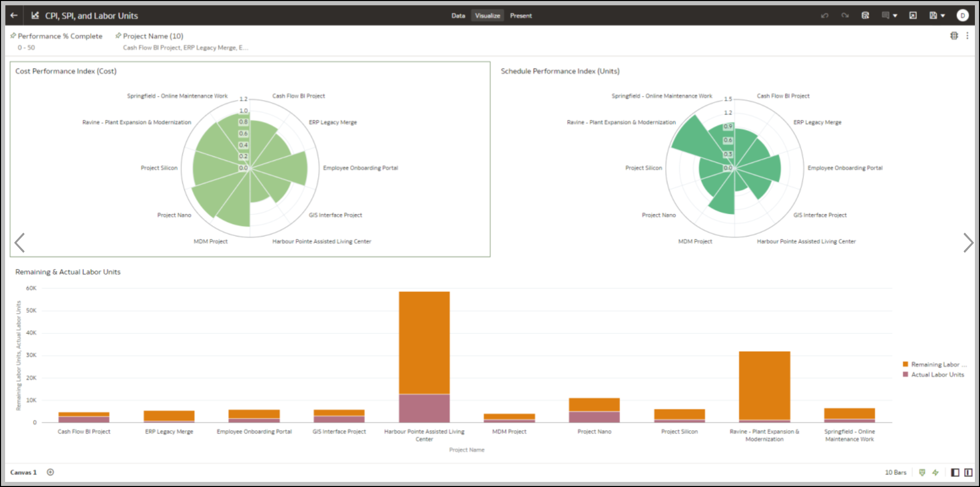The image size is (980, 487).
Task: Click the pin icon on Performance % Complete
Action: [x=13, y=36]
